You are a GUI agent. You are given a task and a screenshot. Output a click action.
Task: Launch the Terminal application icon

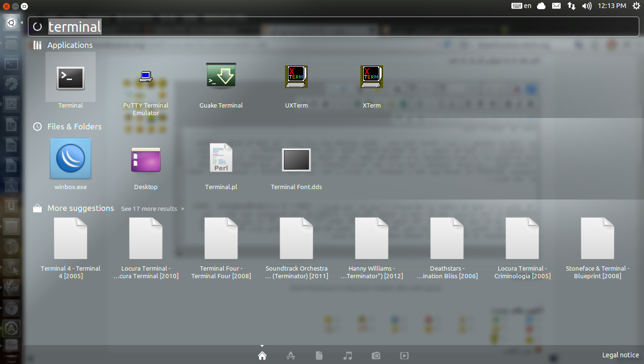click(x=71, y=78)
